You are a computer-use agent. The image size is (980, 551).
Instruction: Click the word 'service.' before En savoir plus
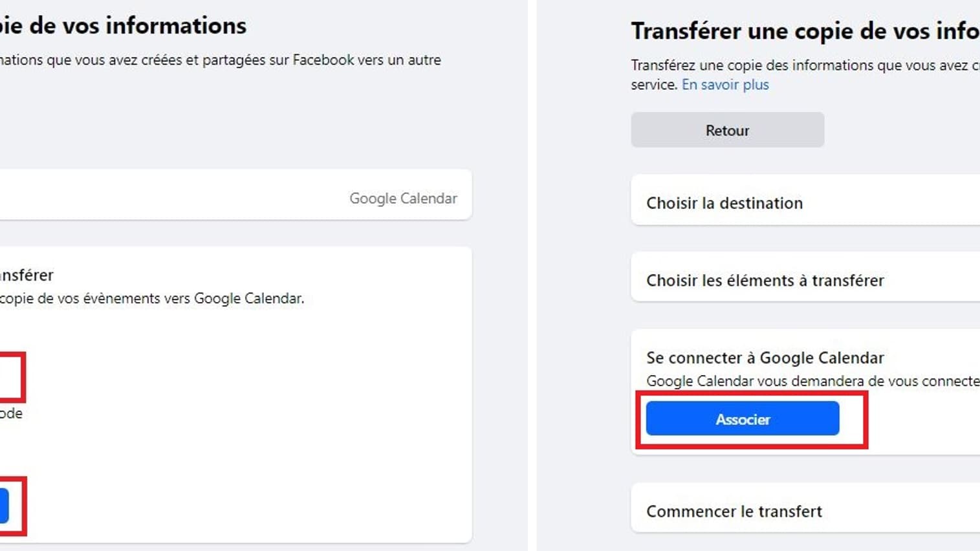[x=654, y=85]
